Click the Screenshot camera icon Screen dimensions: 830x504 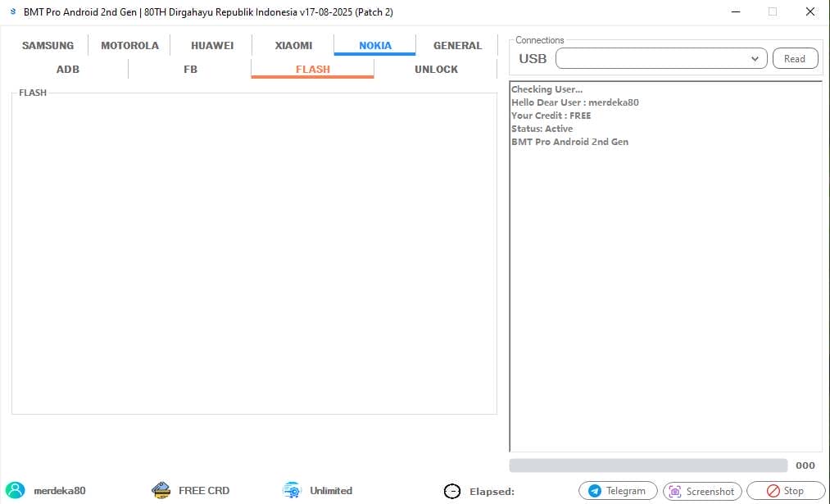tap(675, 491)
